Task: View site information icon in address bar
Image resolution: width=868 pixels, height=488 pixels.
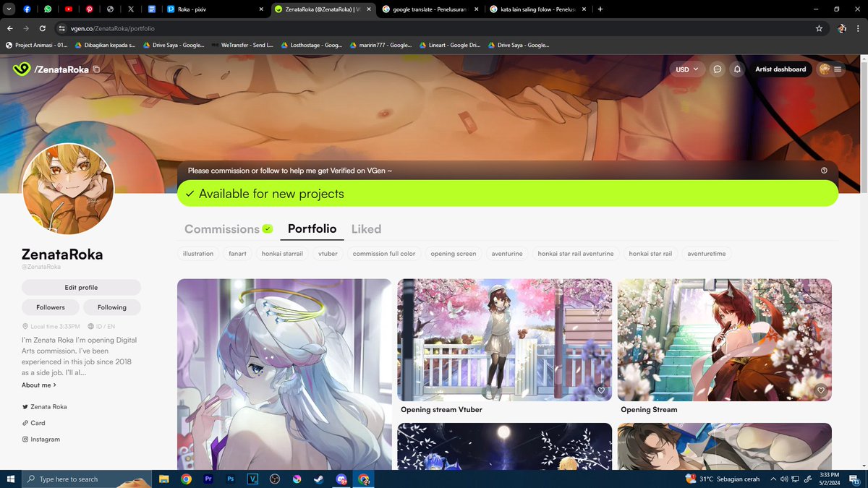Action: pyautogui.click(x=63, y=28)
